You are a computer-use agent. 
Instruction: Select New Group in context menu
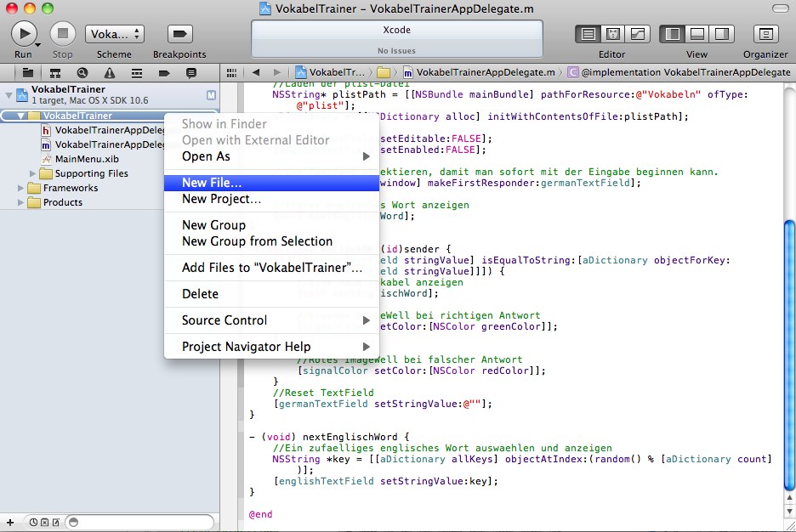tap(213, 225)
